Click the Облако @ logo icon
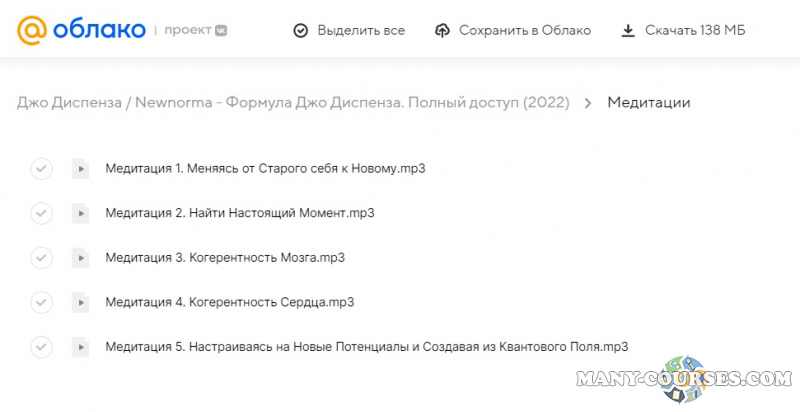 [31, 31]
